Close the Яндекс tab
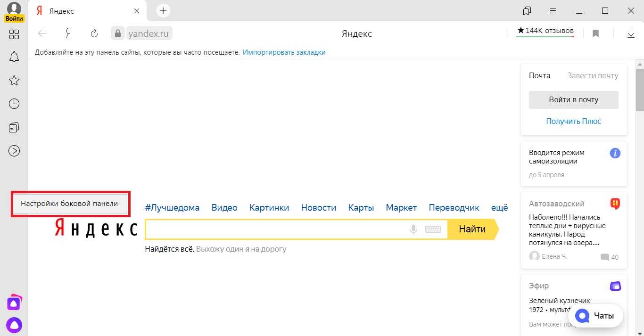 point(137,11)
